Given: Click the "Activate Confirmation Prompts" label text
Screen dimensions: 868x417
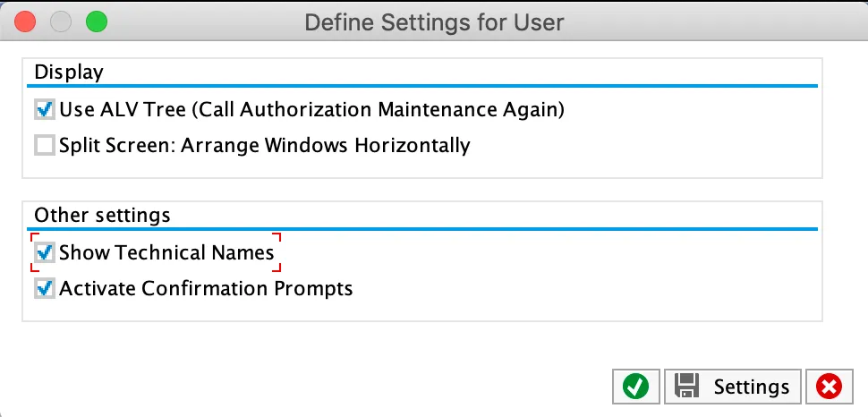Looking at the screenshot, I should pos(206,289).
